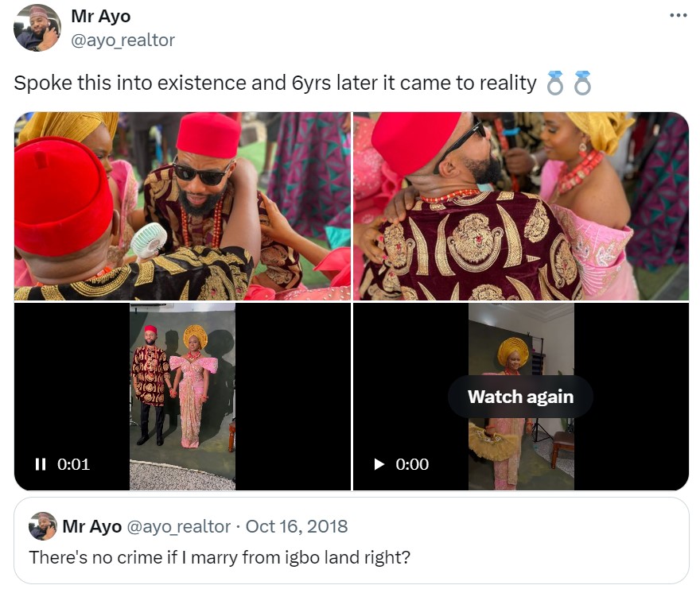Click the small avatar in the quoted tweet
Screen dimensions: 700x589
click(x=42, y=526)
